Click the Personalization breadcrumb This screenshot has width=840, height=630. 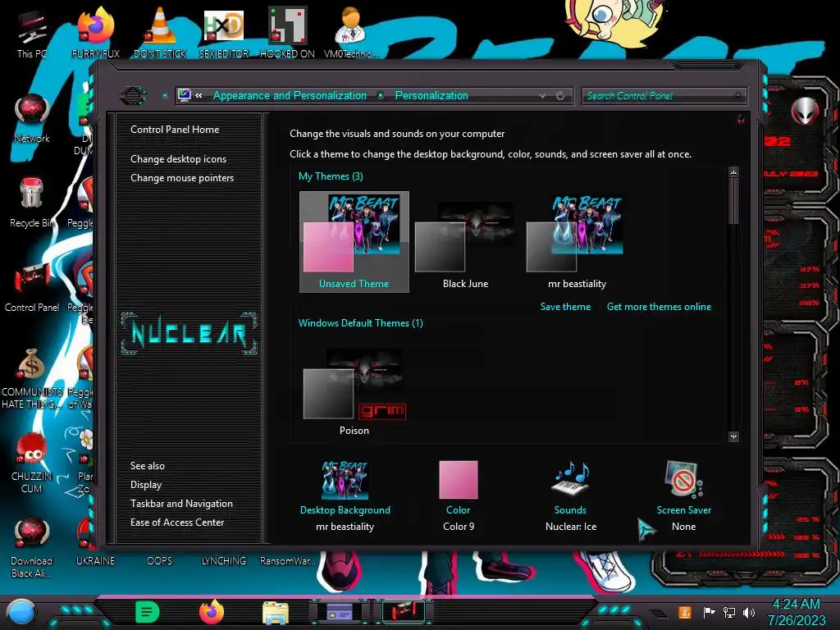point(431,95)
